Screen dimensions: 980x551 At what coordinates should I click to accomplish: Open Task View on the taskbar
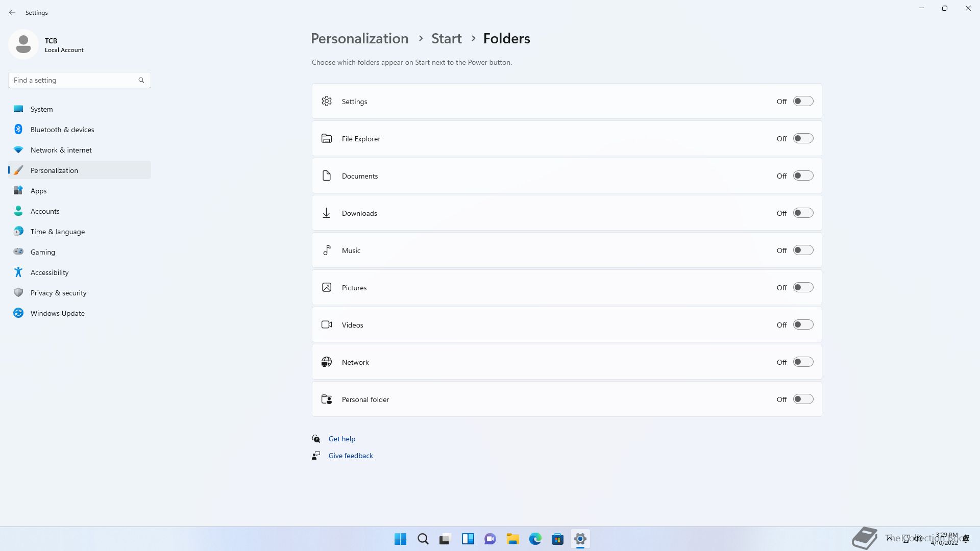coord(446,539)
